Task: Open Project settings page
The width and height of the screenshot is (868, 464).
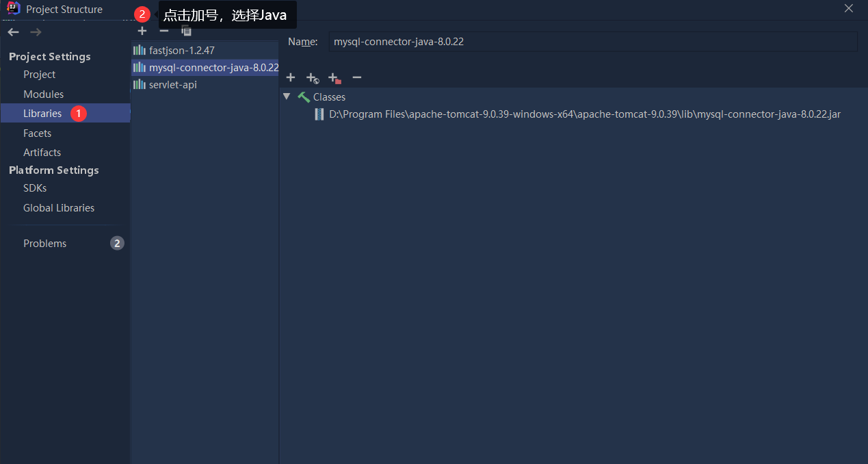Action: pos(39,75)
